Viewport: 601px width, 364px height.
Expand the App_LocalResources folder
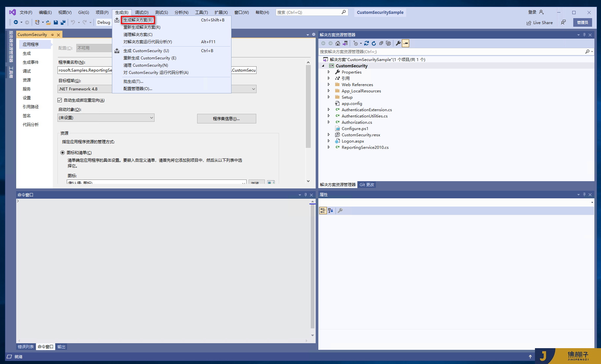pos(329,91)
